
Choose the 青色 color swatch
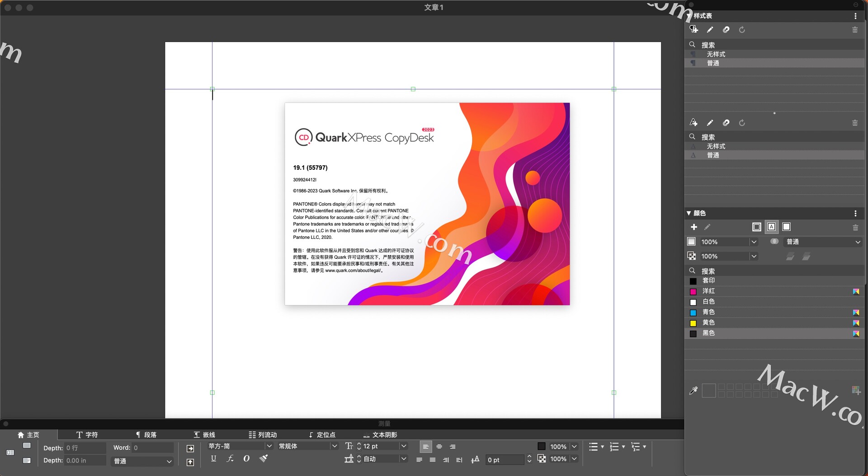pyautogui.click(x=693, y=313)
